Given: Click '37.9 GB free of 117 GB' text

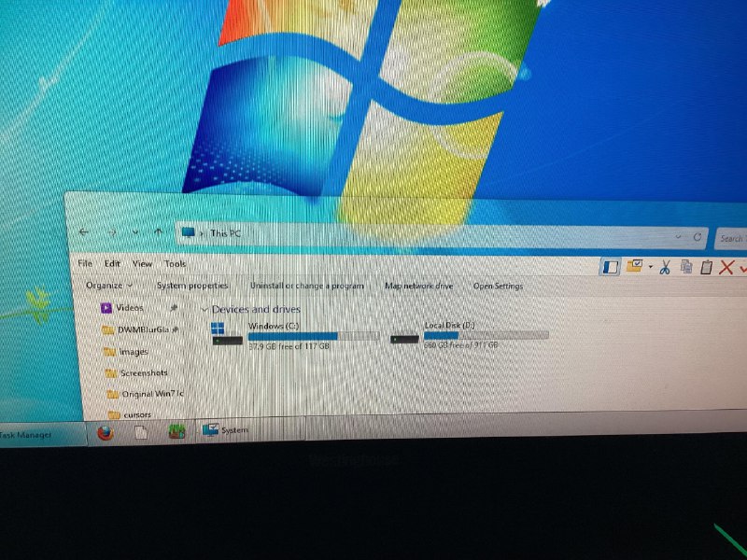Looking at the screenshot, I should click(x=289, y=346).
